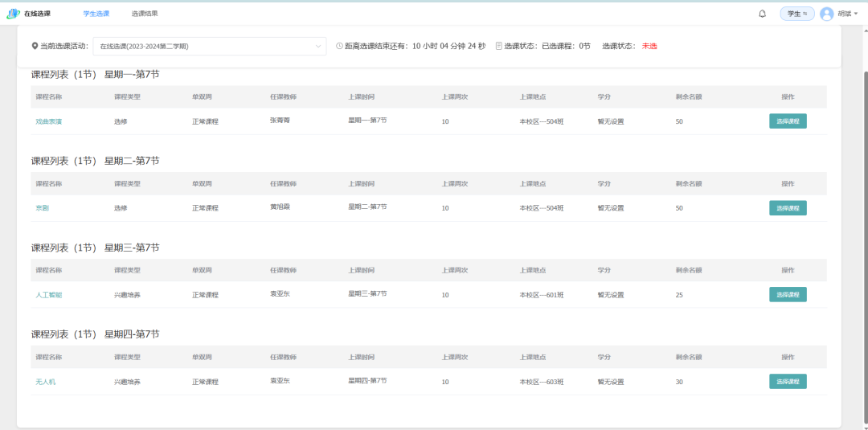Click the user avatar icon
The image size is (868, 430).
pyautogui.click(x=826, y=14)
